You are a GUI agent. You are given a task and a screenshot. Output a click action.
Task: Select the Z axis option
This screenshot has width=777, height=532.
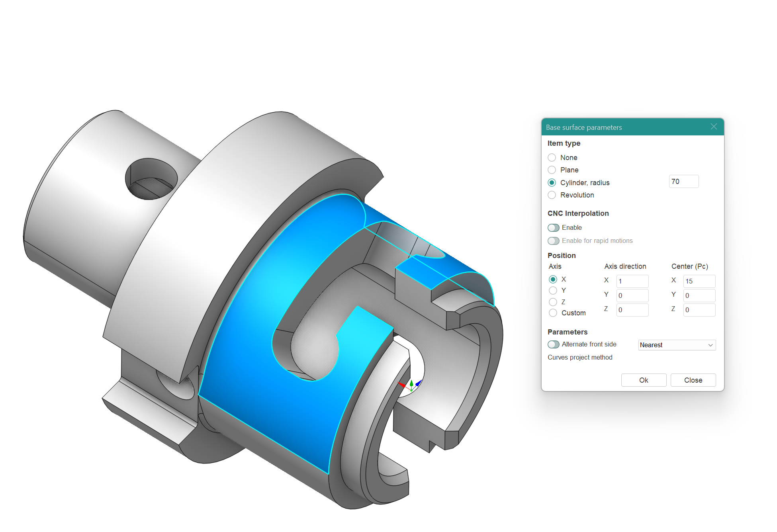[x=553, y=302]
